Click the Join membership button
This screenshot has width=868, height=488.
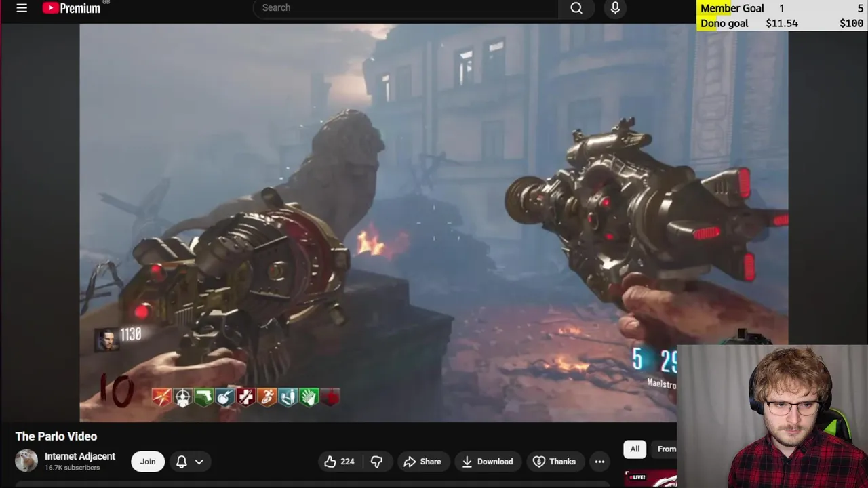[x=148, y=462]
